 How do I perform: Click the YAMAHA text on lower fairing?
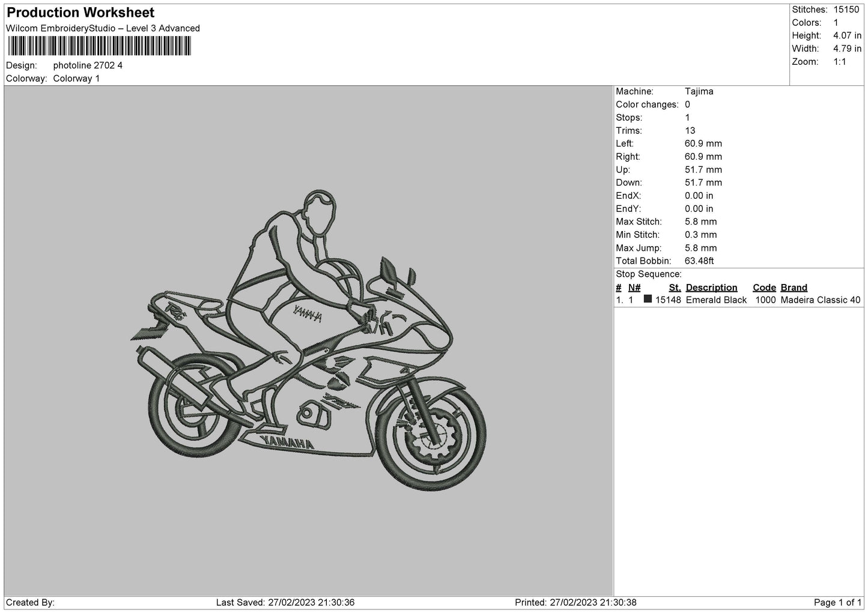(x=287, y=444)
